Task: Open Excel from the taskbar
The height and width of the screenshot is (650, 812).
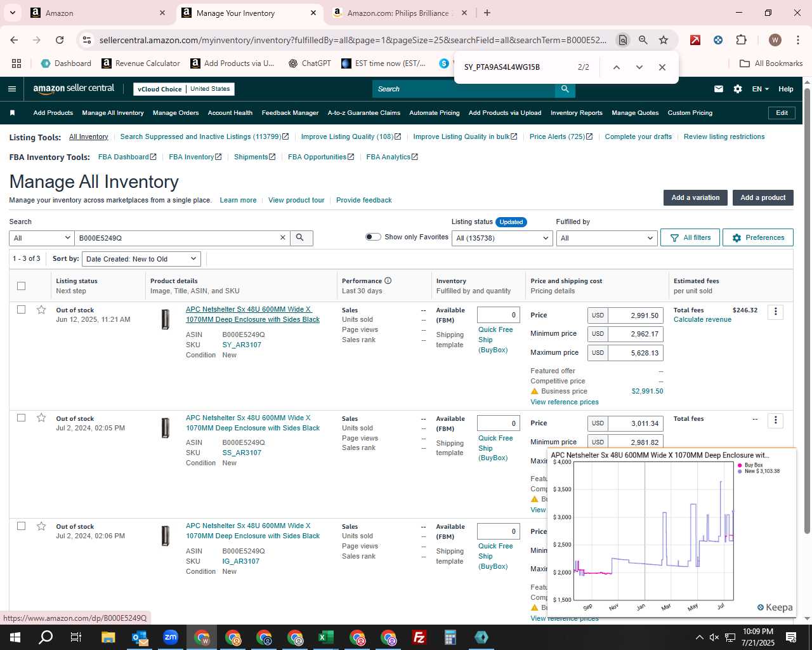Action: pyautogui.click(x=326, y=637)
